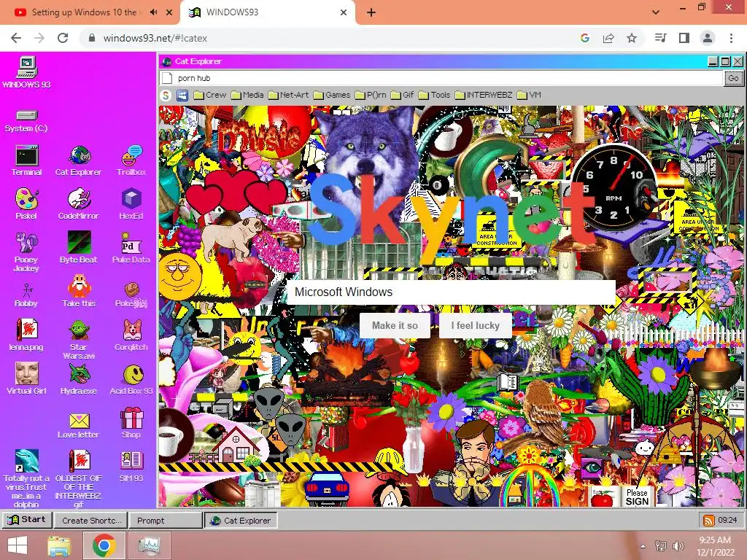Go back in Chrome

pyautogui.click(x=16, y=38)
